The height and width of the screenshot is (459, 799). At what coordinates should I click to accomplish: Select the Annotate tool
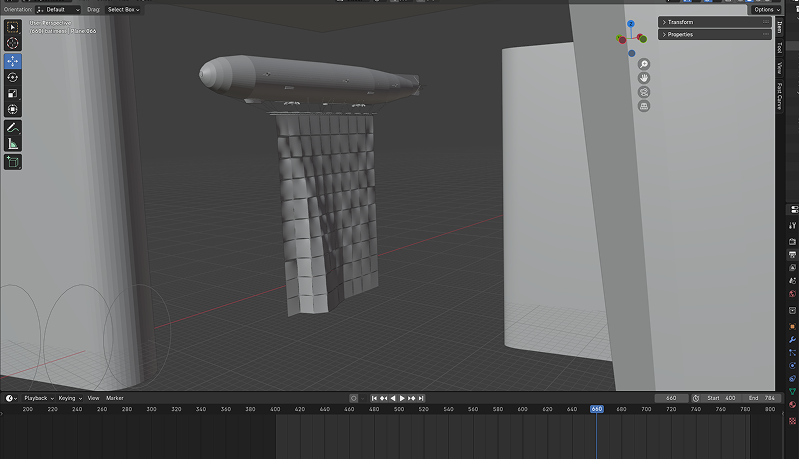[x=13, y=127]
